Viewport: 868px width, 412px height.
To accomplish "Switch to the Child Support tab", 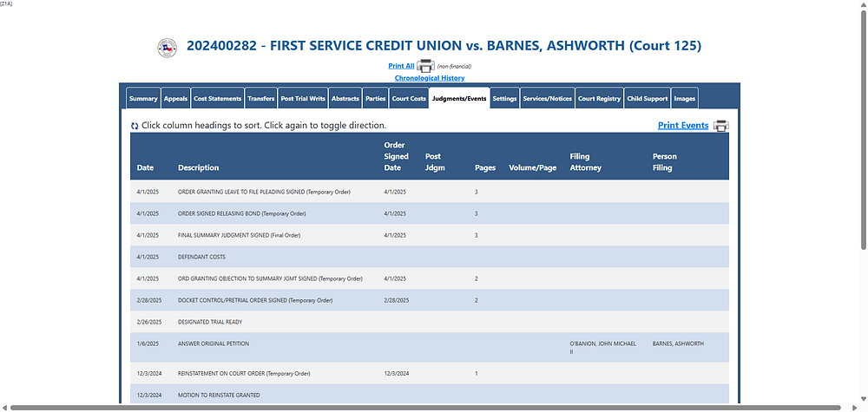I will (x=648, y=98).
